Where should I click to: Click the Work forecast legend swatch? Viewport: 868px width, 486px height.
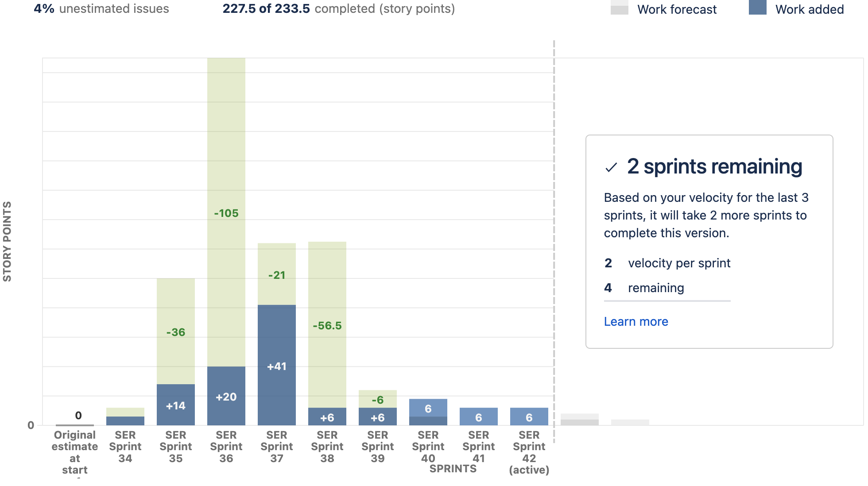coord(619,7)
